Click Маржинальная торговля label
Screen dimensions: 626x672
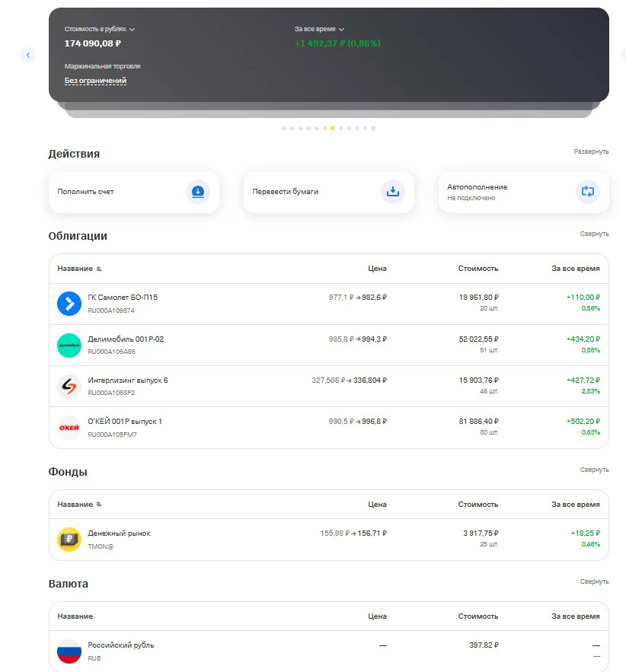point(103,66)
